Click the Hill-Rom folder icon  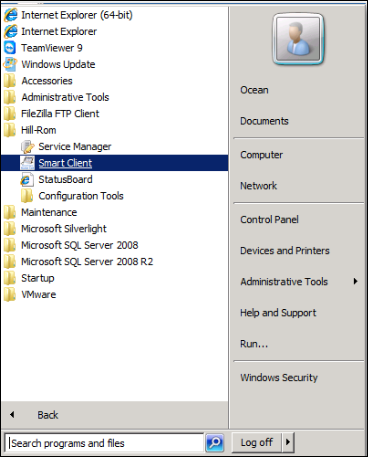[x=10, y=130]
